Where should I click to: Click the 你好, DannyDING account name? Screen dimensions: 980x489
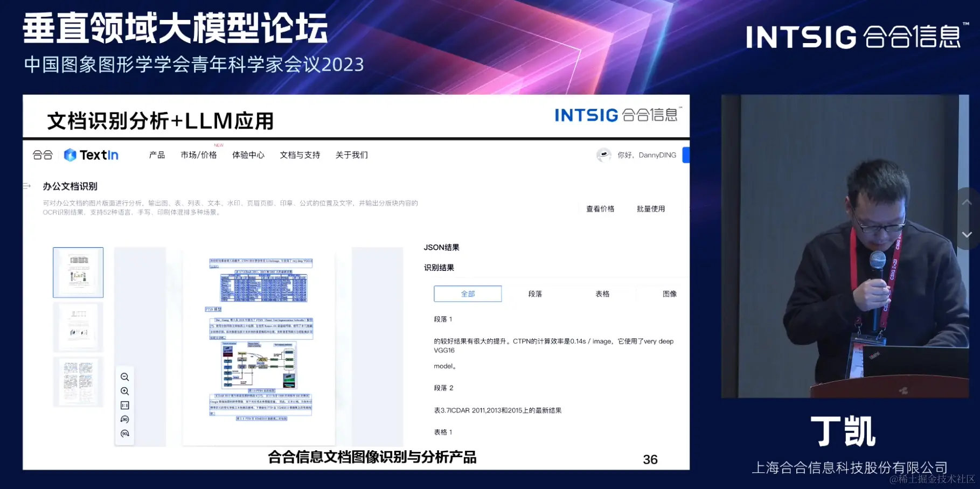pos(647,155)
